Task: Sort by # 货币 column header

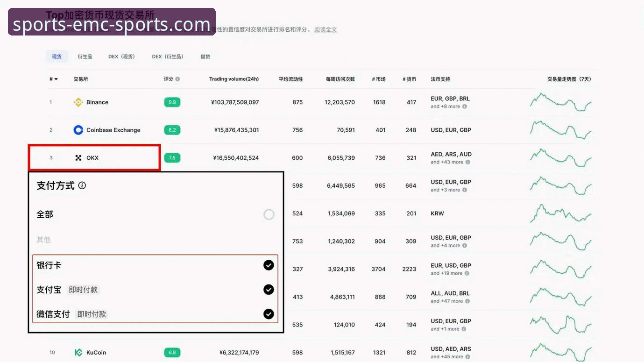Action: click(x=410, y=79)
